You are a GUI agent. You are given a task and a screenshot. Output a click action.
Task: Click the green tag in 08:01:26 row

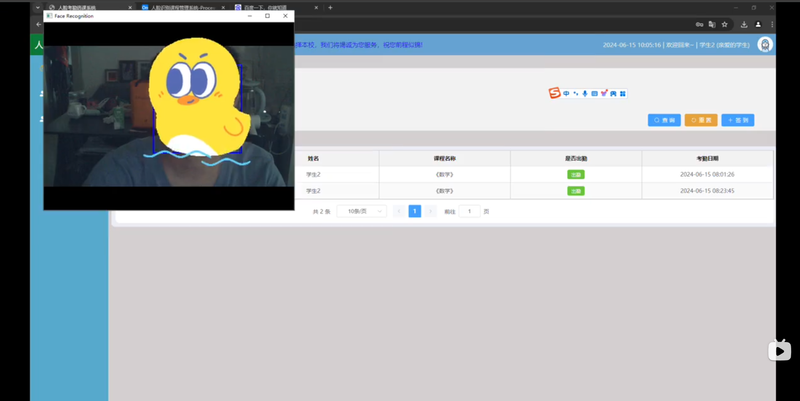576,174
